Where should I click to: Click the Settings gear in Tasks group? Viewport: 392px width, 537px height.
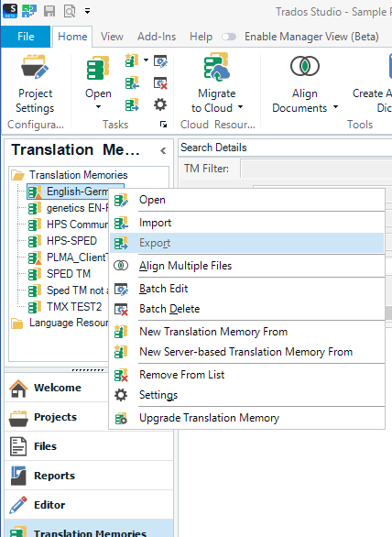point(160,104)
